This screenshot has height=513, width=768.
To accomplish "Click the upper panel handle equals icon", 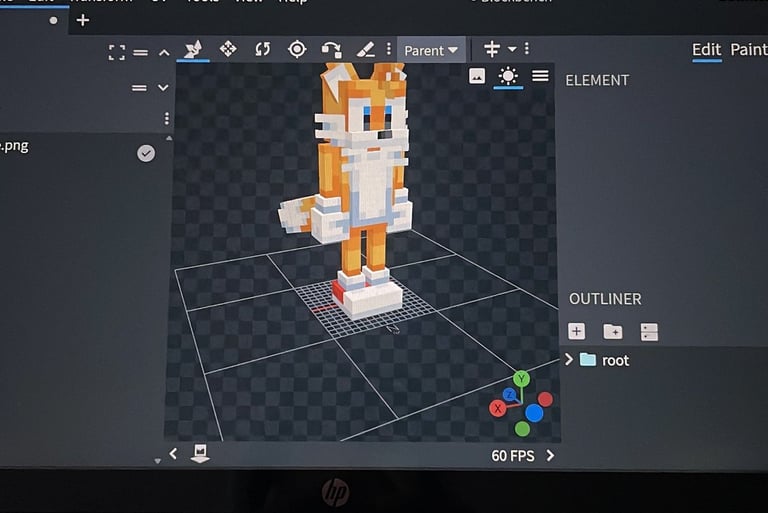I will [141, 52].
